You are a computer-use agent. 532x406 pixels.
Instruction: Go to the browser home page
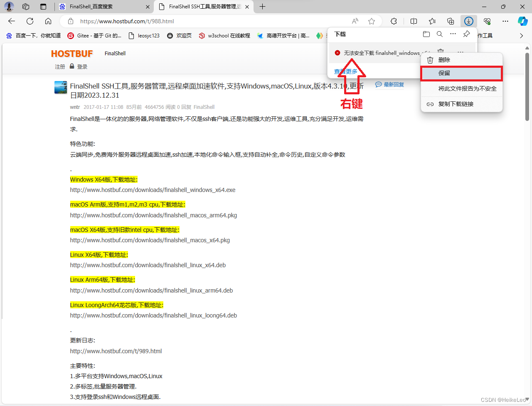coord(48,21)
